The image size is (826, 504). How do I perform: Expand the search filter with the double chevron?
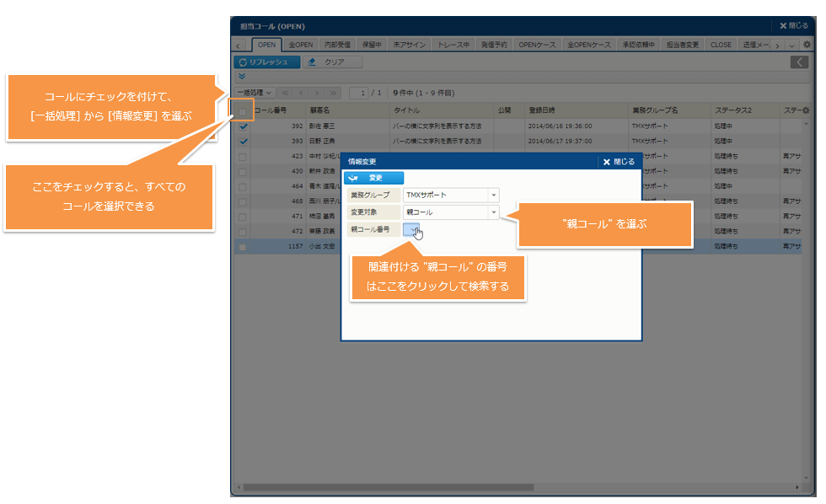(242, 77)
